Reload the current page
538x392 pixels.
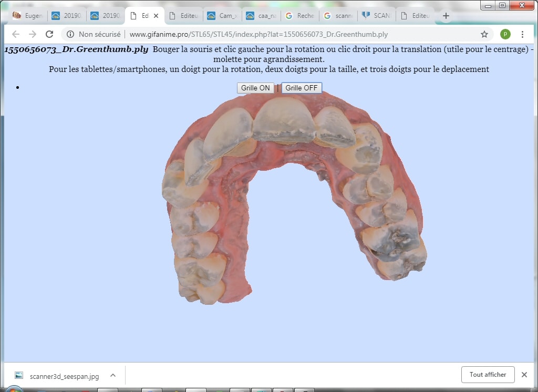coord(49,34)
